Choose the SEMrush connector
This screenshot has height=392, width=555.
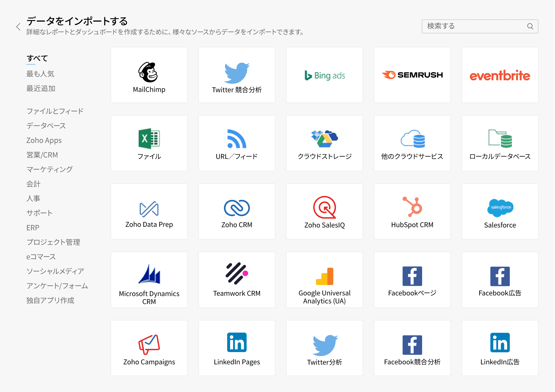point(412,75)
